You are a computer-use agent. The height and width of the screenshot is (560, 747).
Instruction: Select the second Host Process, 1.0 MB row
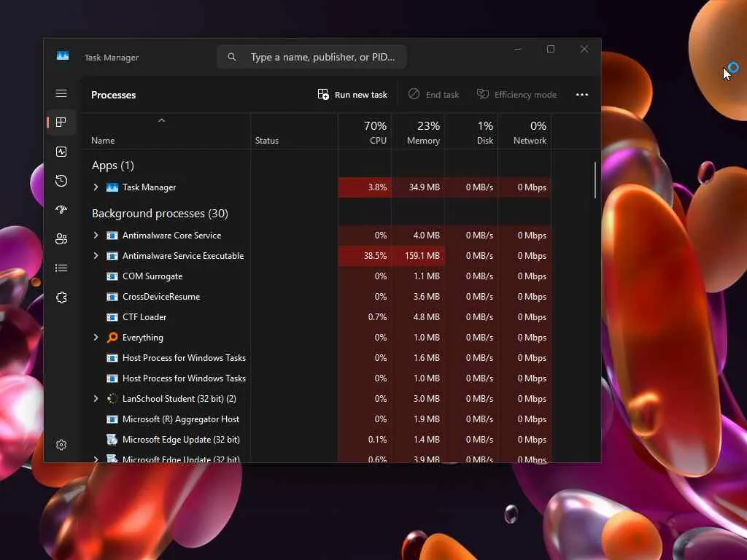pos(184,378)
